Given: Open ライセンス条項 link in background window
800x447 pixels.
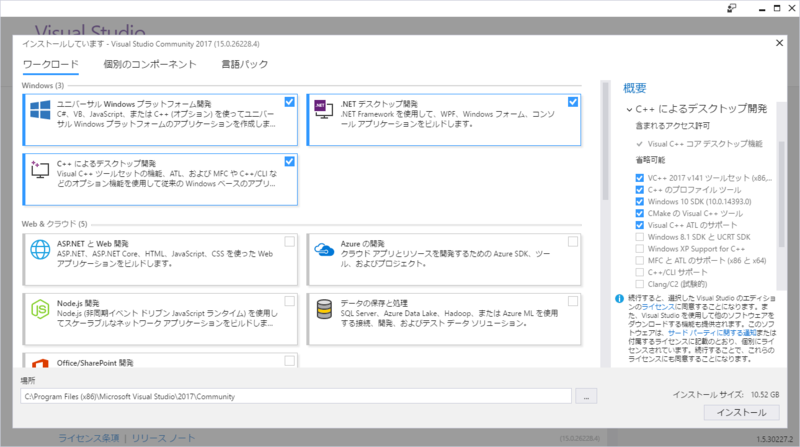Looking at the screenshot, I should 89,438.
